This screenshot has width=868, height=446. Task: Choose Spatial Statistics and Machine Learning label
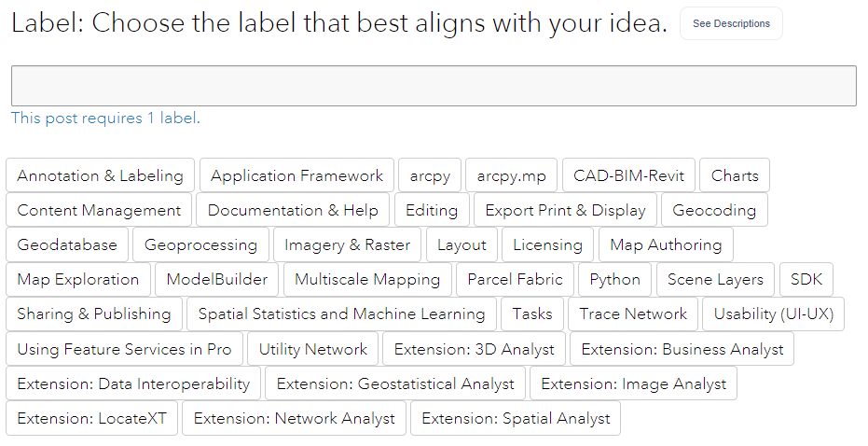click(x=341, y=314)
